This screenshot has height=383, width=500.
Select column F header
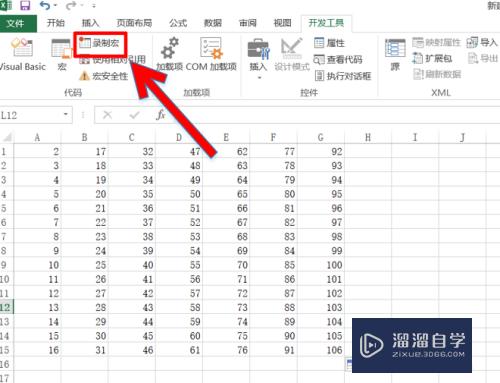coord(273,137)
